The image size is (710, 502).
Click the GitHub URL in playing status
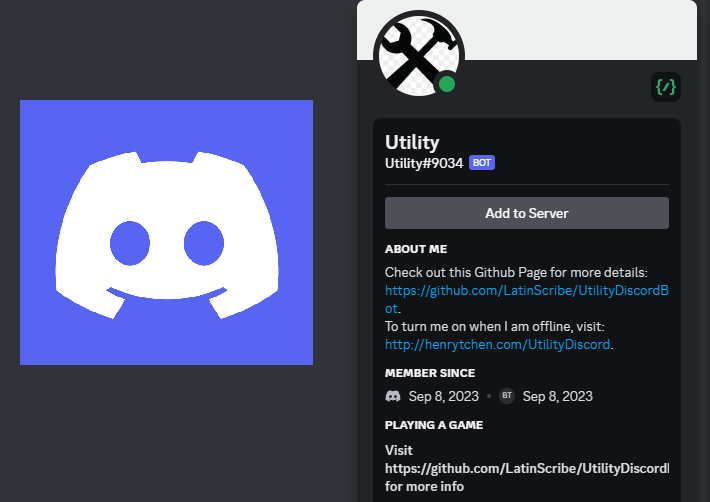pos(527,469)
